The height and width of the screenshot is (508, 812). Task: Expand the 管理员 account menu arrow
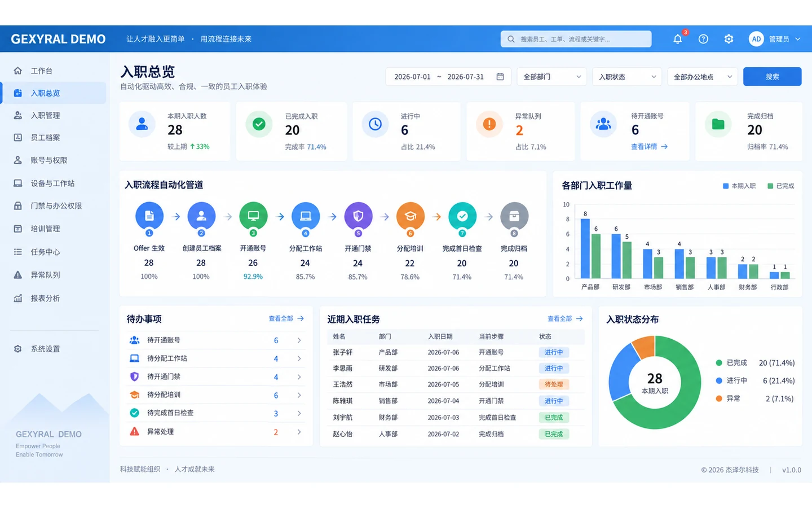coord(798,39)
